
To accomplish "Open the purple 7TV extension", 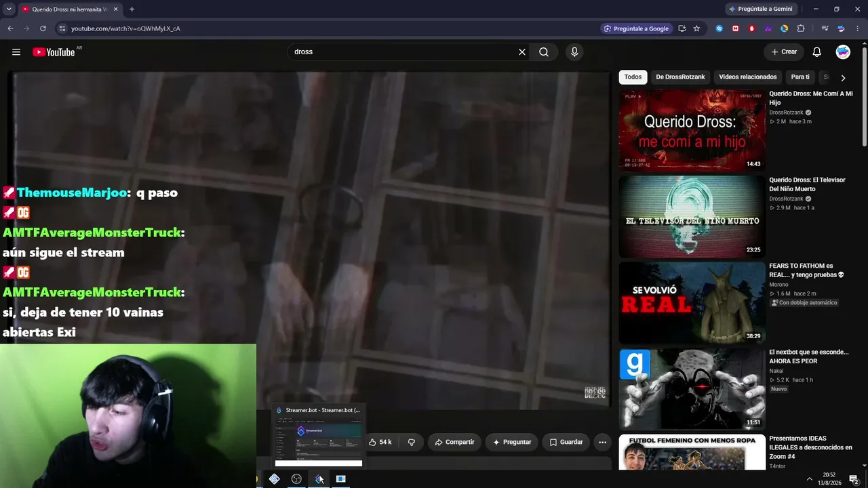I will [768, 28].
